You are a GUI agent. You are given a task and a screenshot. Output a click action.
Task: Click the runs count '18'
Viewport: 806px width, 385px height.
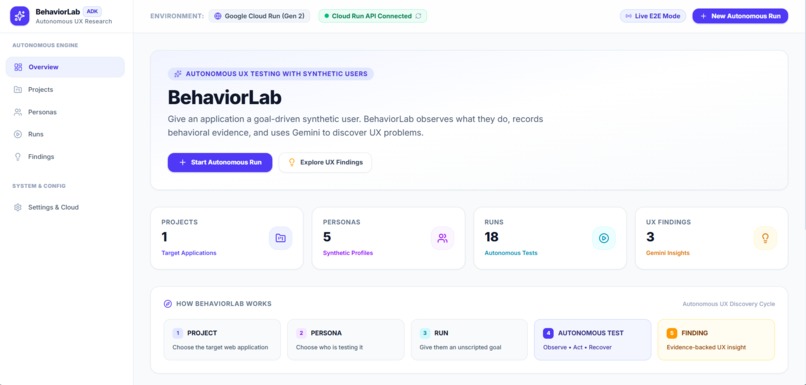491,237
